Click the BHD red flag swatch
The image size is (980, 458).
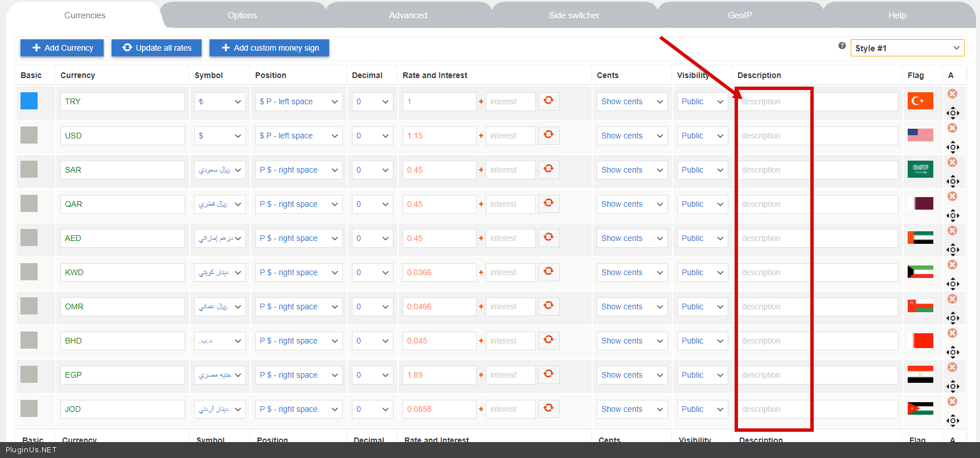tap(920, 340)
